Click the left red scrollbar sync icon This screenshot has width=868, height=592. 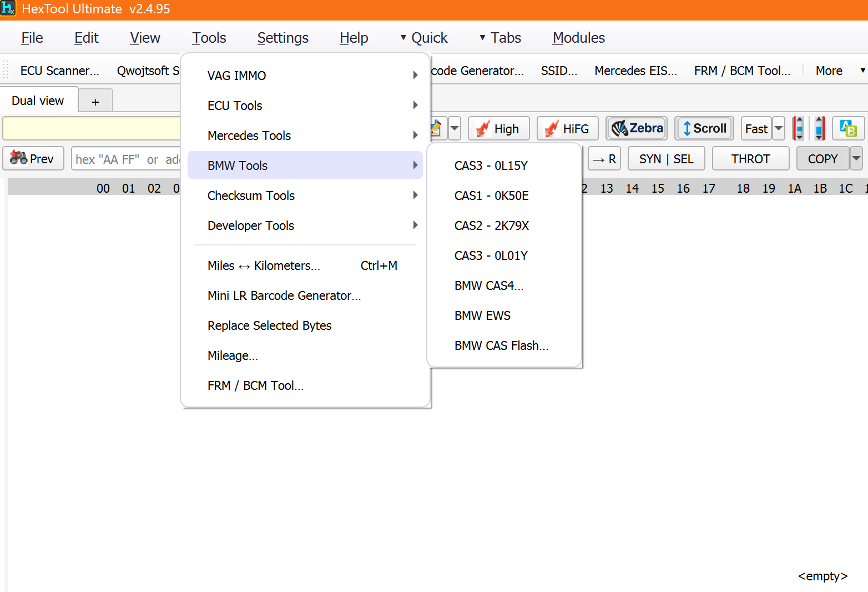click(799, 128)
